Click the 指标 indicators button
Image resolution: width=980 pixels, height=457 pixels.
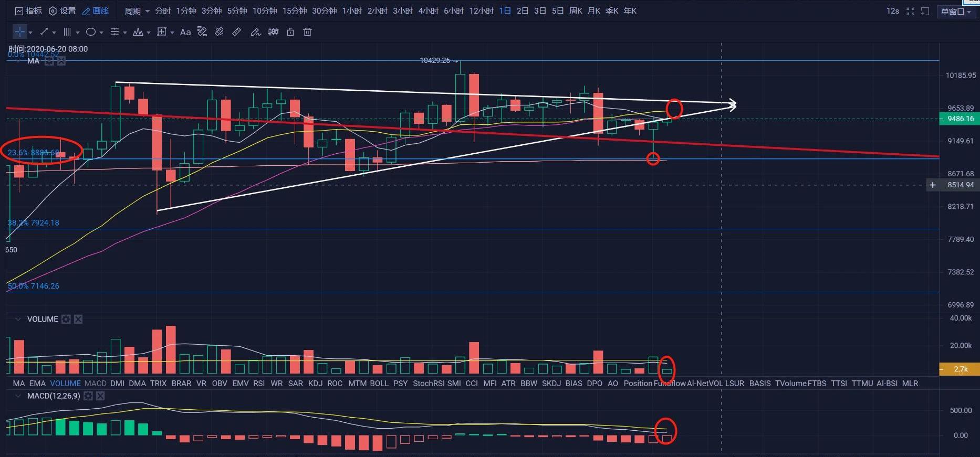click(x=28, y=11)
